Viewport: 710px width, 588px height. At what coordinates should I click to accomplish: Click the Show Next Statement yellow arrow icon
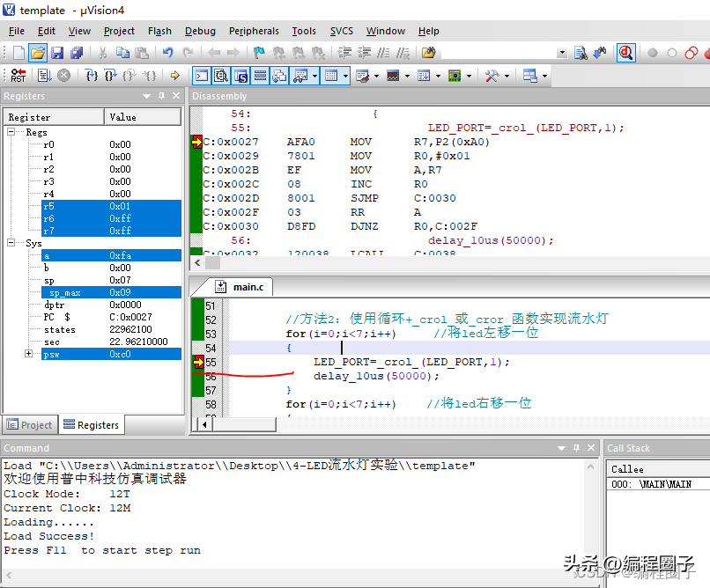coord(174,76)
